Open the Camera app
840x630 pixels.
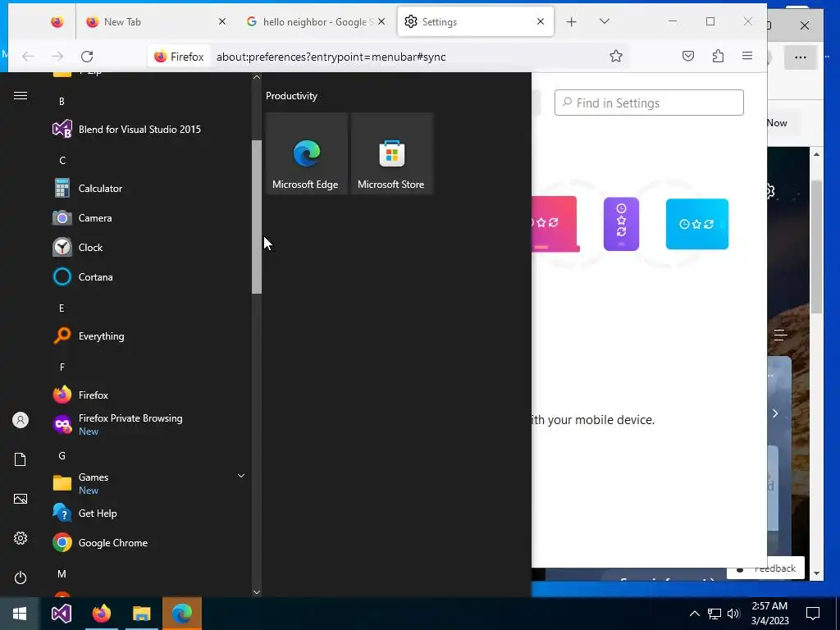[83, 218]
